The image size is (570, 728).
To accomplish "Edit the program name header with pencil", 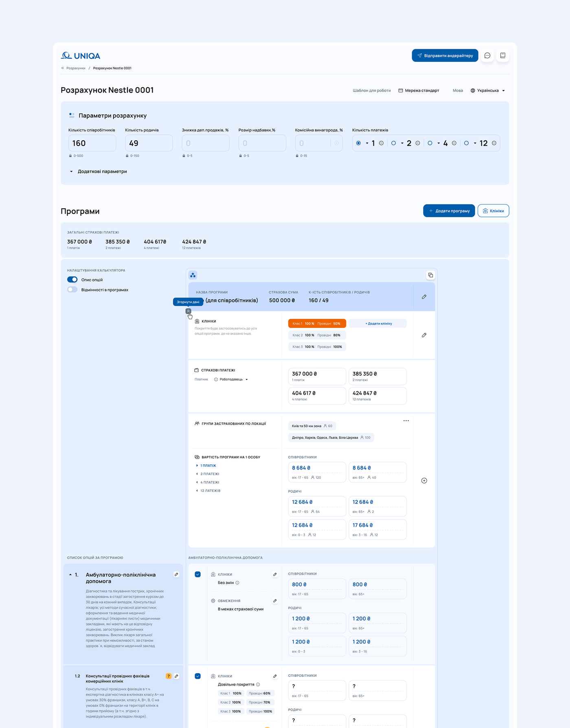I will [424, 297].
